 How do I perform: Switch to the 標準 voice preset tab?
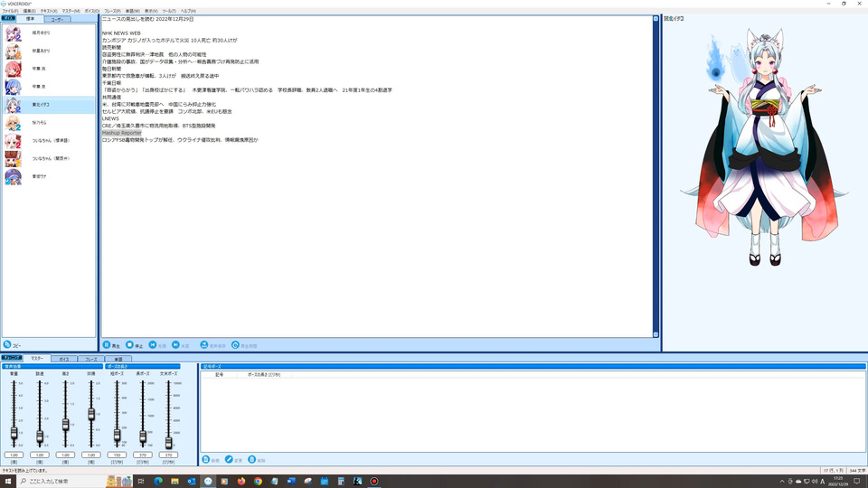coord(30,19)
